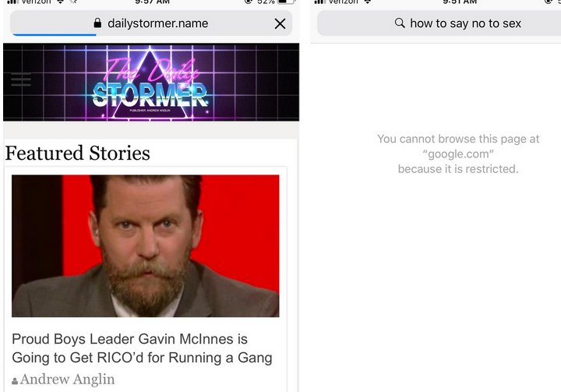Tap the magnifier icon in right search bar
Image resolution: width=561 pixels, height=392 pixels.
(x=400, y=23)
